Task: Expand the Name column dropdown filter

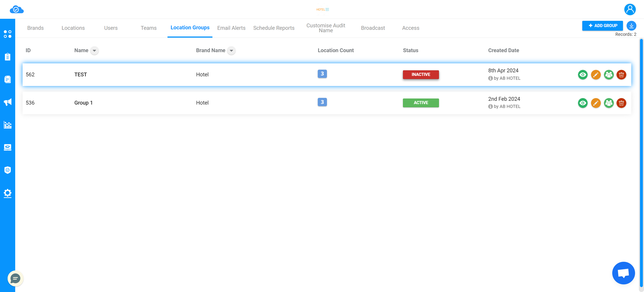Action: [x=94, y=50]
